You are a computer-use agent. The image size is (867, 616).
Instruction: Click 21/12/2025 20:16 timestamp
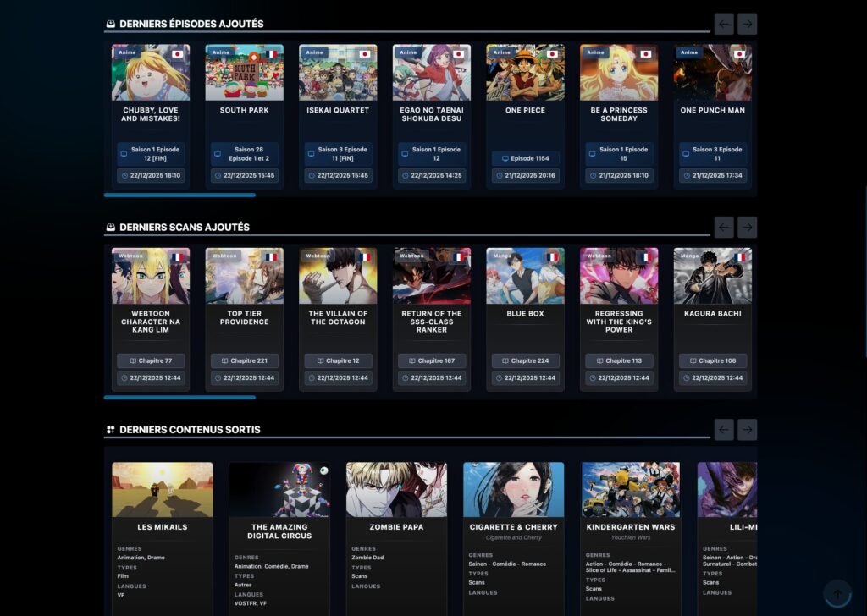click(x=525, y=176)
